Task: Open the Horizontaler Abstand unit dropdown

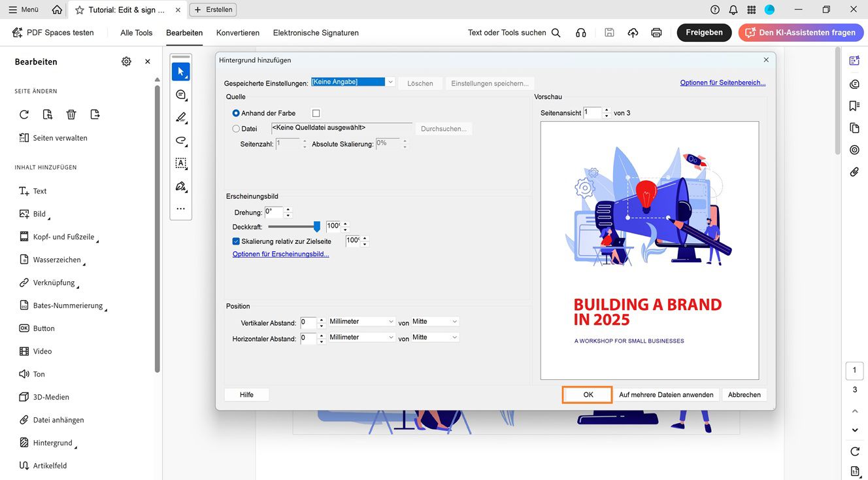Action: 362,337
